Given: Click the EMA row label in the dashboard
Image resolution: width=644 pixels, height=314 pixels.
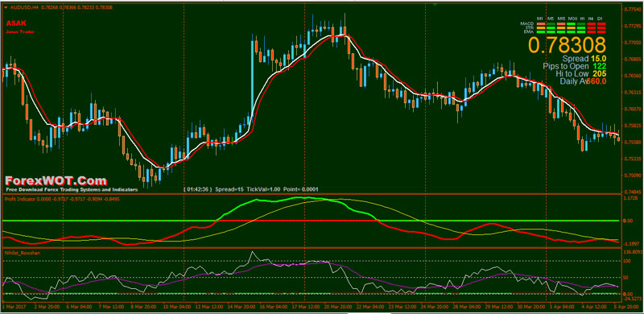Looking at the screenshot, I should [x=529, y=31].
